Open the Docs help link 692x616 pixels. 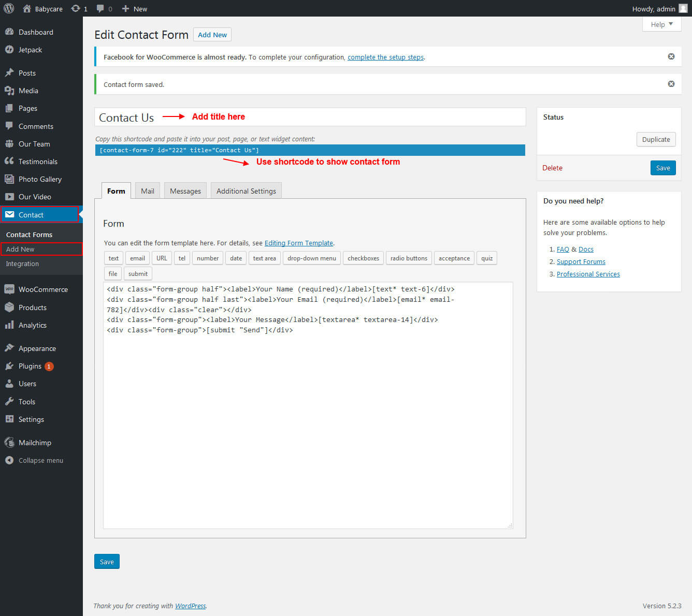coord(586,249)
